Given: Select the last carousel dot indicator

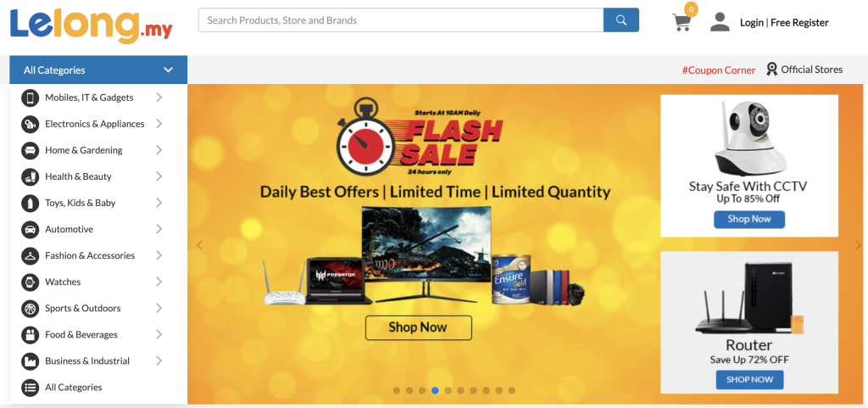Looking at the screenshot, I should tap(511, 390).
